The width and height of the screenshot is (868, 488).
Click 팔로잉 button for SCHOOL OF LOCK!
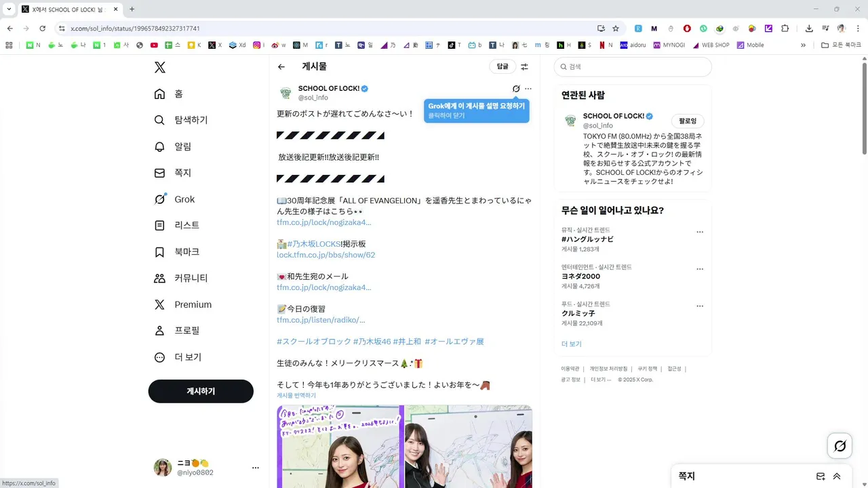(x=688, y=121)
